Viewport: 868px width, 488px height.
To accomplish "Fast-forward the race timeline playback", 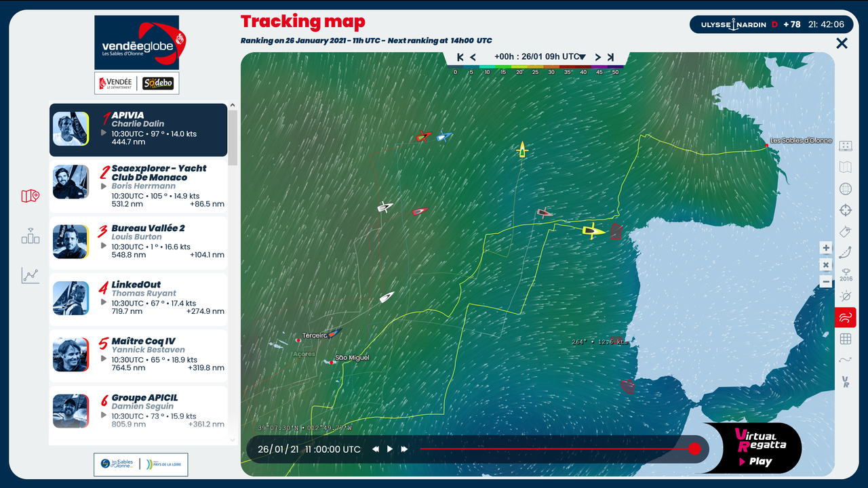I will [x=405, y=449].
